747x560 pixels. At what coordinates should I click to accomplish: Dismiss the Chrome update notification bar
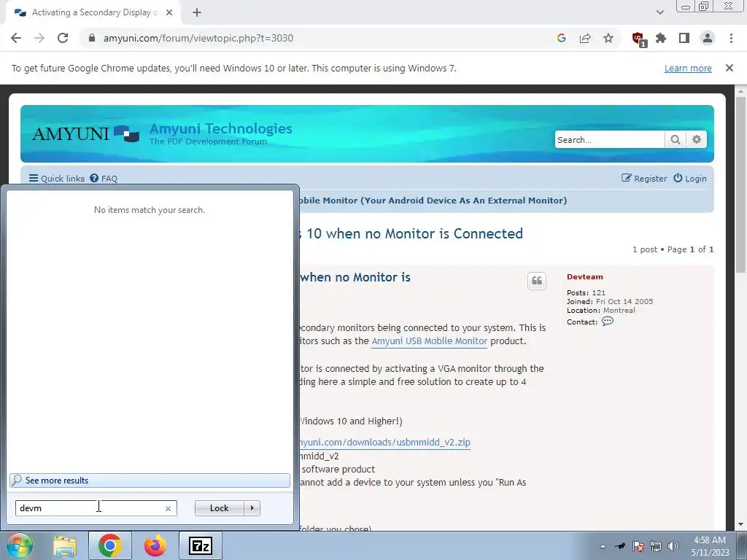729,68
